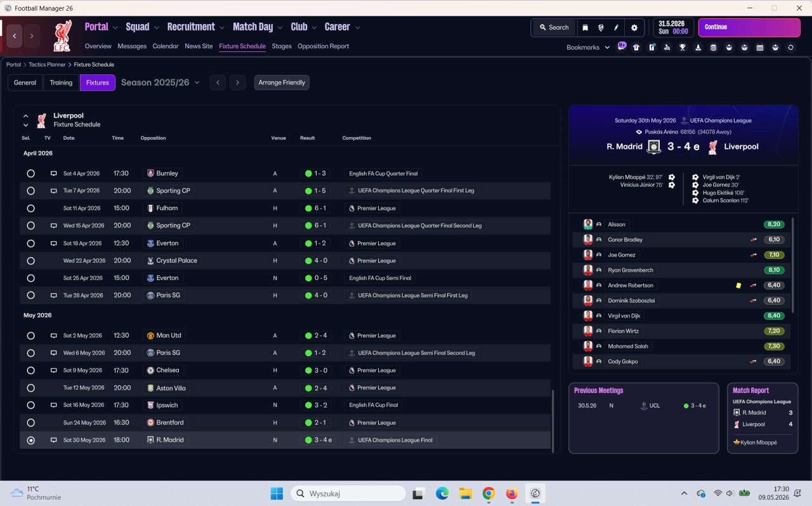
Task: Expand the Squad menu dropdown
Action: [156, 27]
